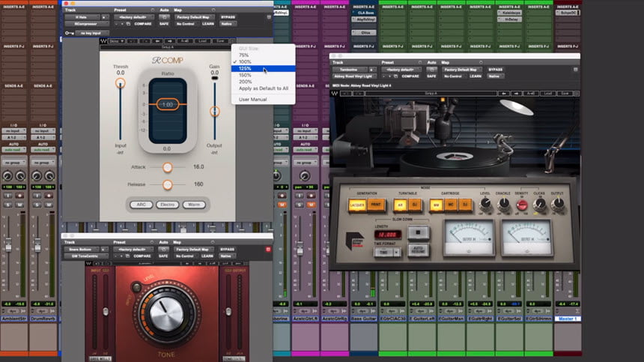The image size is (644, 362).
Task: Click the red Length display in Vinyl plugin
Action: pyautogui.click(x=388, y=234)
